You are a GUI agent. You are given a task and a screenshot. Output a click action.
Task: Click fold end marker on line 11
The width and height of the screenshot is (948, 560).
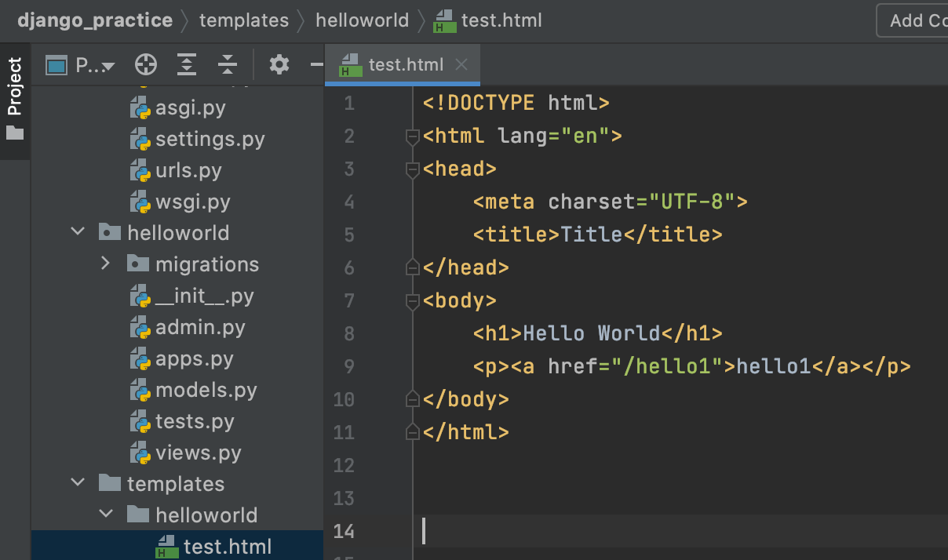[x=412, y=432]
